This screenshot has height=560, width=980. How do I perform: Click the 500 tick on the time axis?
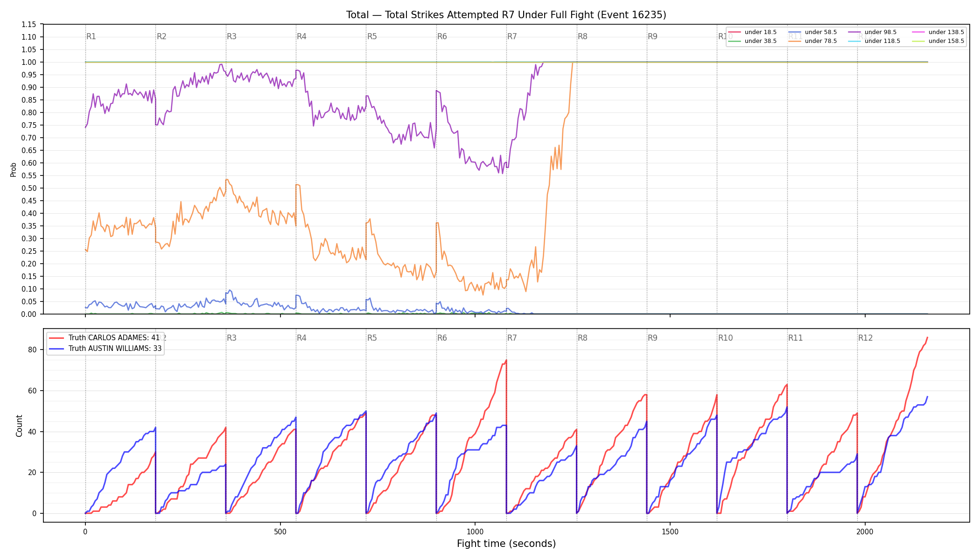coord(280,532)
